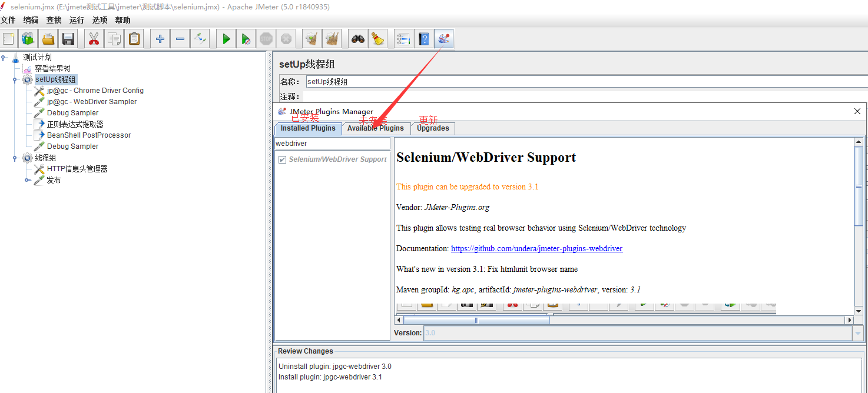This screenshot has width=868, height=393.
Task: Select Selenium/WebDriver Support plugin entry
Action: tap(337, 159)
